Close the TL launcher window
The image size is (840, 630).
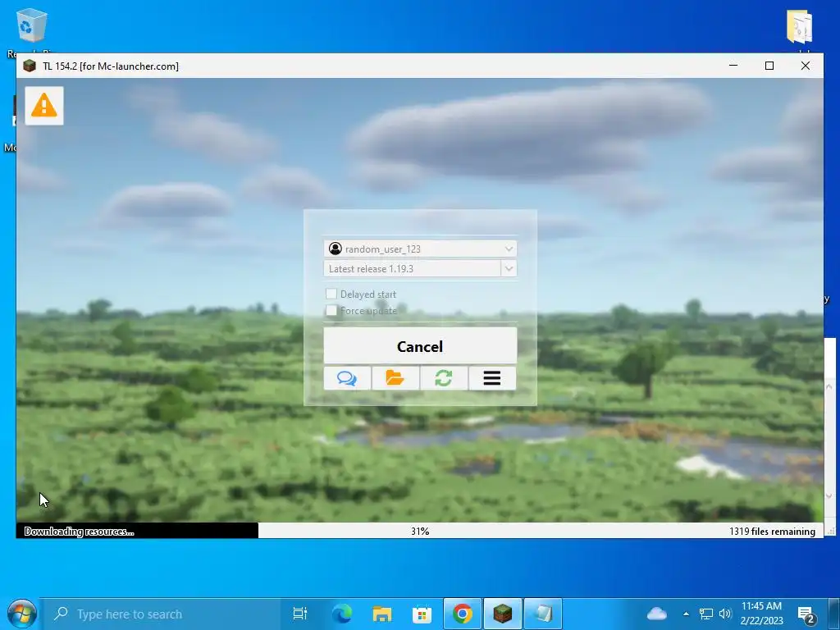point(806,66)
